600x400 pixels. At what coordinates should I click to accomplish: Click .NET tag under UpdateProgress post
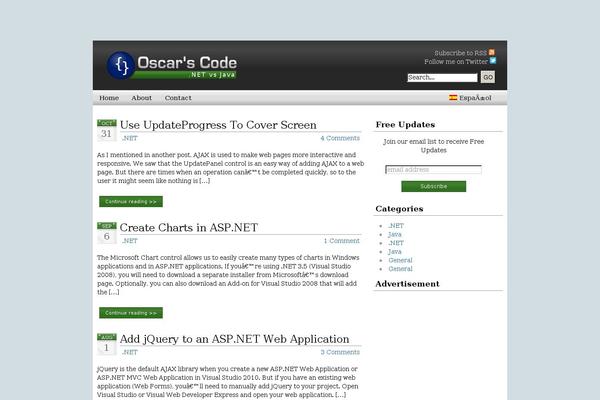(130, 138)
